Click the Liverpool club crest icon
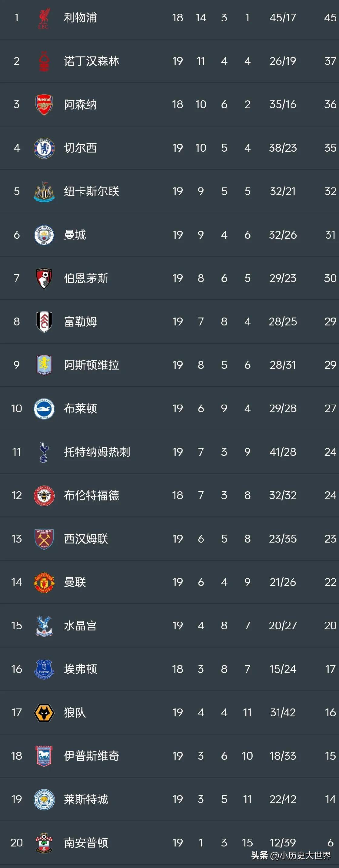The width and height of the screenshot is (339, 868). (44, 18)
